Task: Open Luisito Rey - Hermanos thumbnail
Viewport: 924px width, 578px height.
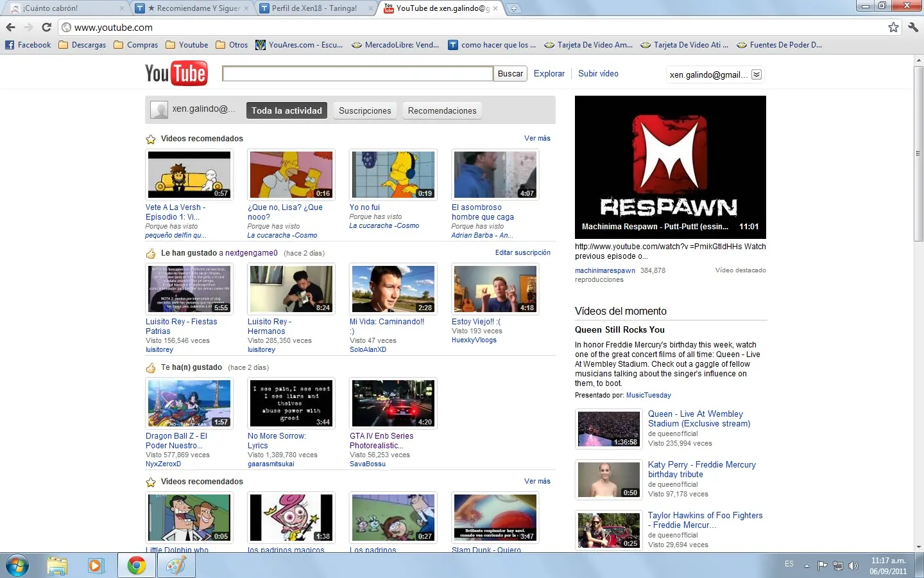Action: [291, 289]
